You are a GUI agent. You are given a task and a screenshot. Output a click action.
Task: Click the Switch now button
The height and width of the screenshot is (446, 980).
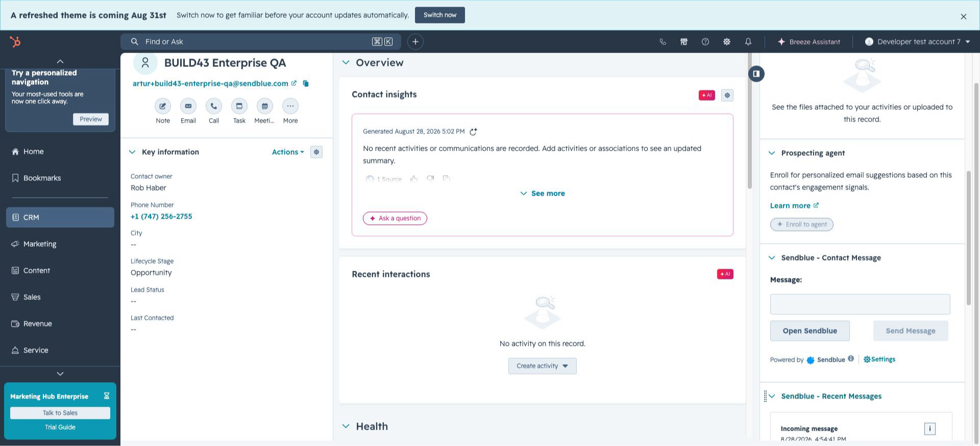click(440, 15)
